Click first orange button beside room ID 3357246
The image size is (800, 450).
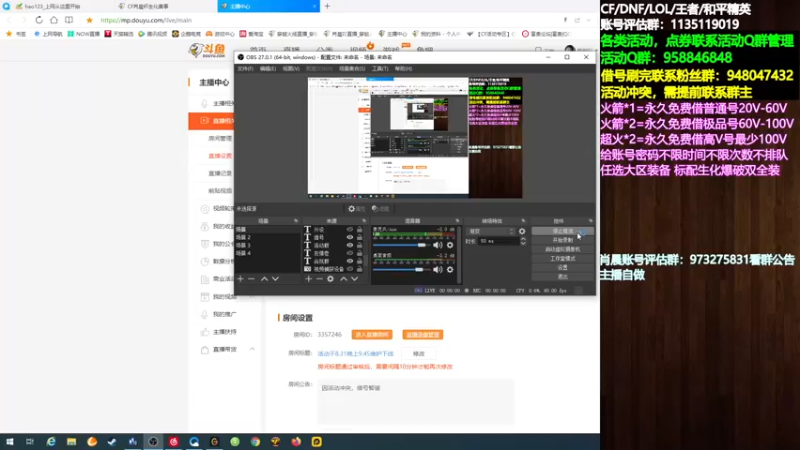(x=372, y=335)
